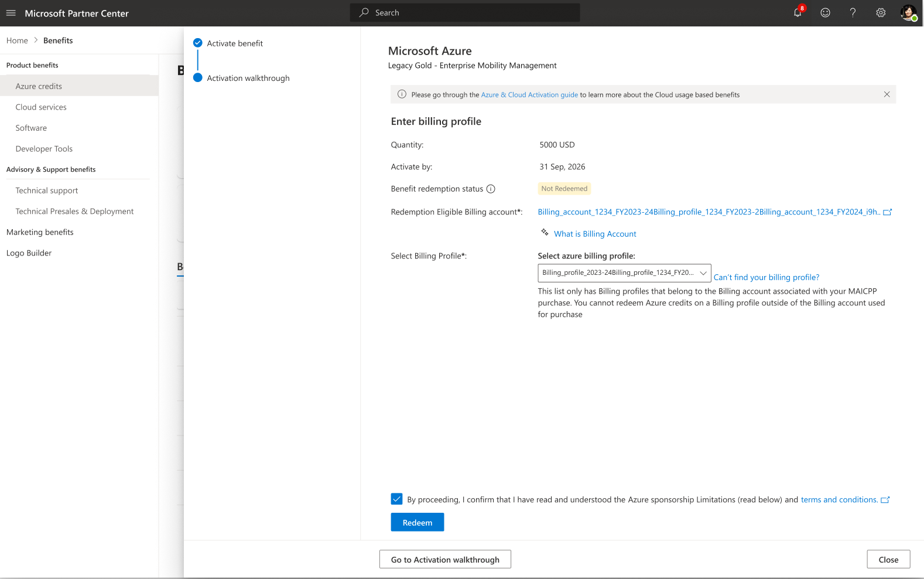Dismiss the Cloud Activation guide info banner
The image size is (924, 579).
pyautogui.click(x=887, y=94)
